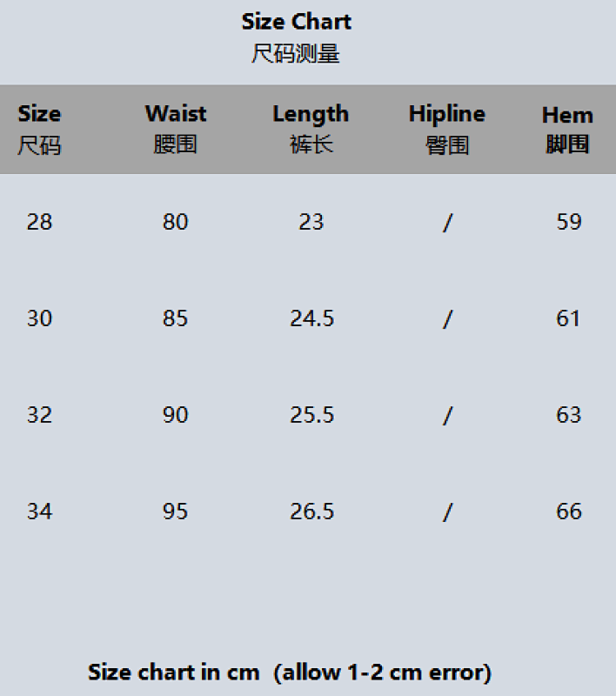Click hem value 66
This screenshot has width=616, height=696.
tap(568, 511)
